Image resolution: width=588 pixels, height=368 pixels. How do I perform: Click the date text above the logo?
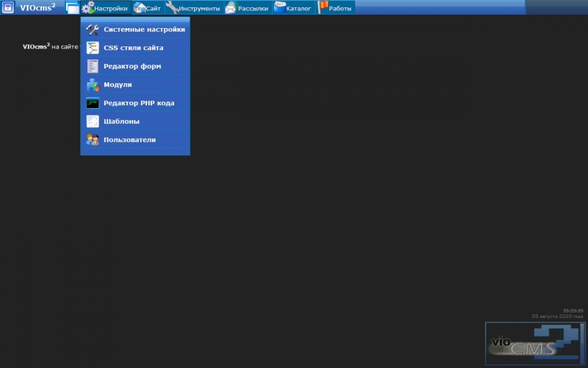(x=557, y=316)
